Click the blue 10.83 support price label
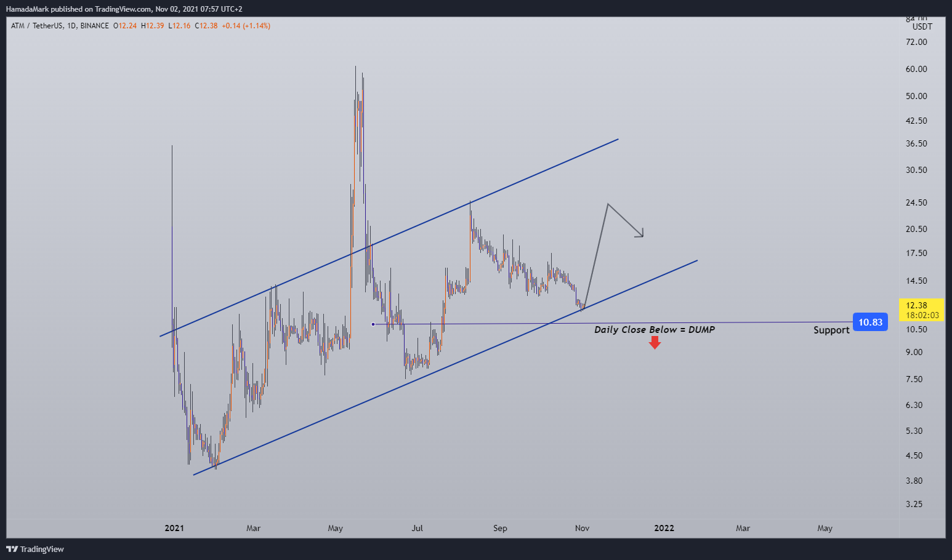952x560 pixels. [870, 322]
